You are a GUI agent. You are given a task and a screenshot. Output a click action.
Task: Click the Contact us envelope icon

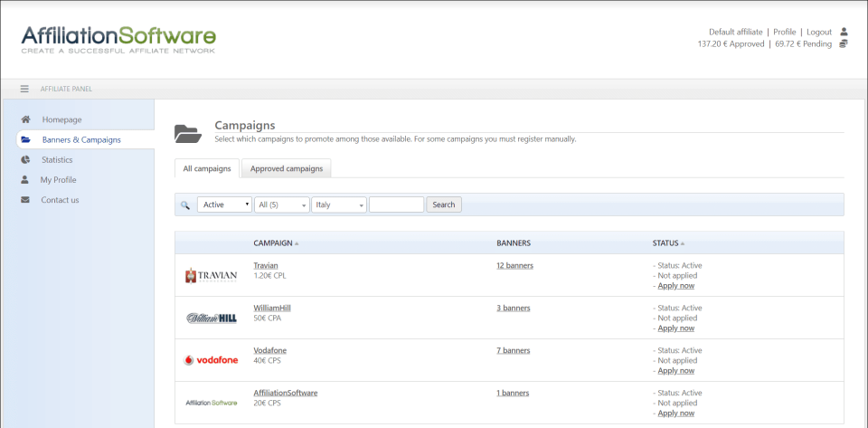(x=25, y=200)
